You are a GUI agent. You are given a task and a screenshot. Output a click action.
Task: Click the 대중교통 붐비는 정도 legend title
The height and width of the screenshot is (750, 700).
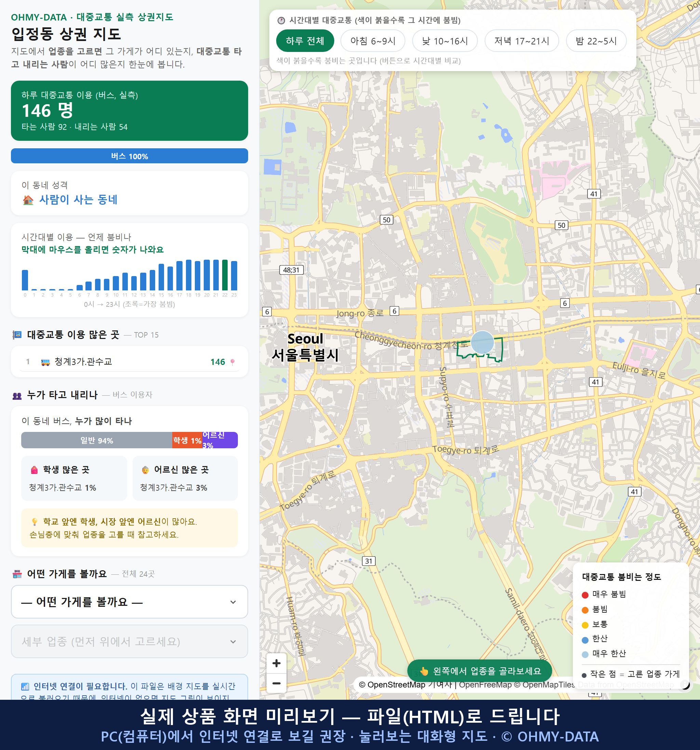click(x=621, y=577)
